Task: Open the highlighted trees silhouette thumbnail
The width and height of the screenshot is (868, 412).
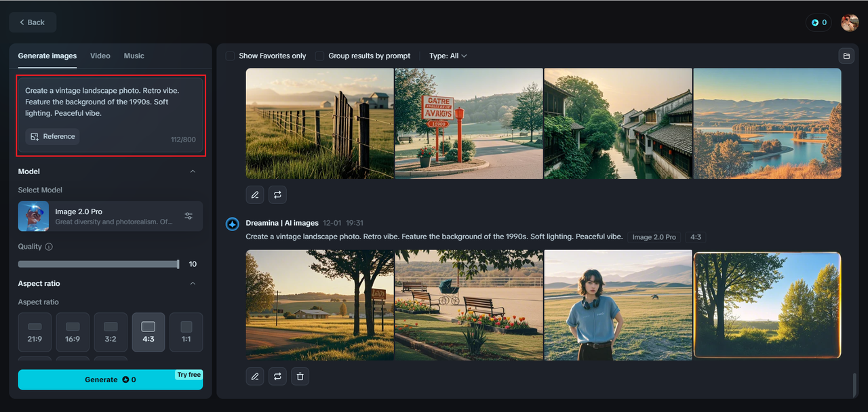Action: point(767,305)
